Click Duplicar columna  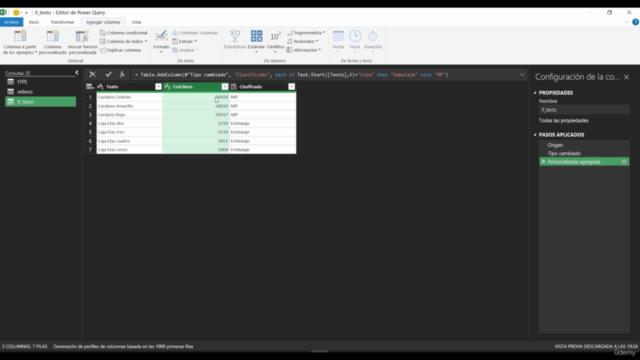tap(120, 50)
